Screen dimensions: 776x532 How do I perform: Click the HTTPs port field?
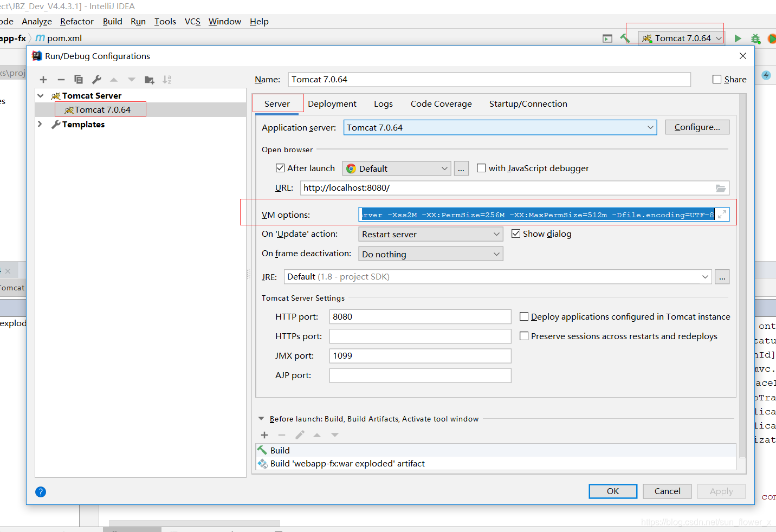[420, 336]
